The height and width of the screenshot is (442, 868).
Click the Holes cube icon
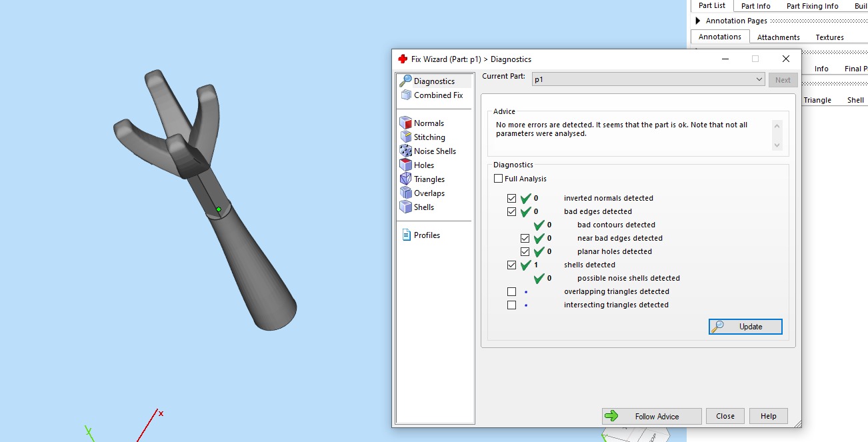click(x=405, y=165)
